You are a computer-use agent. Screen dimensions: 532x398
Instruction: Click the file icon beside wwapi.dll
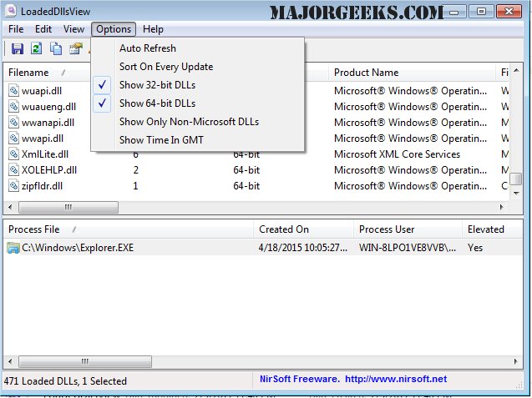pyautogui.click(x=13, y=139)
